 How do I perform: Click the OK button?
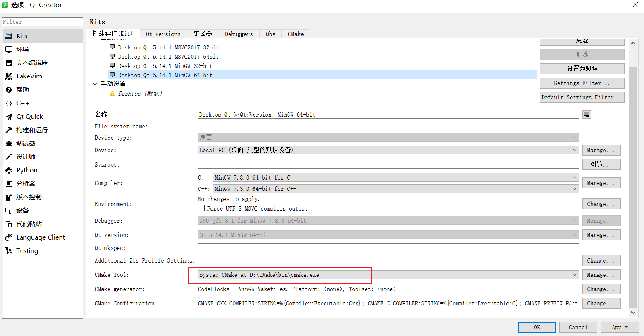point(537,327)
